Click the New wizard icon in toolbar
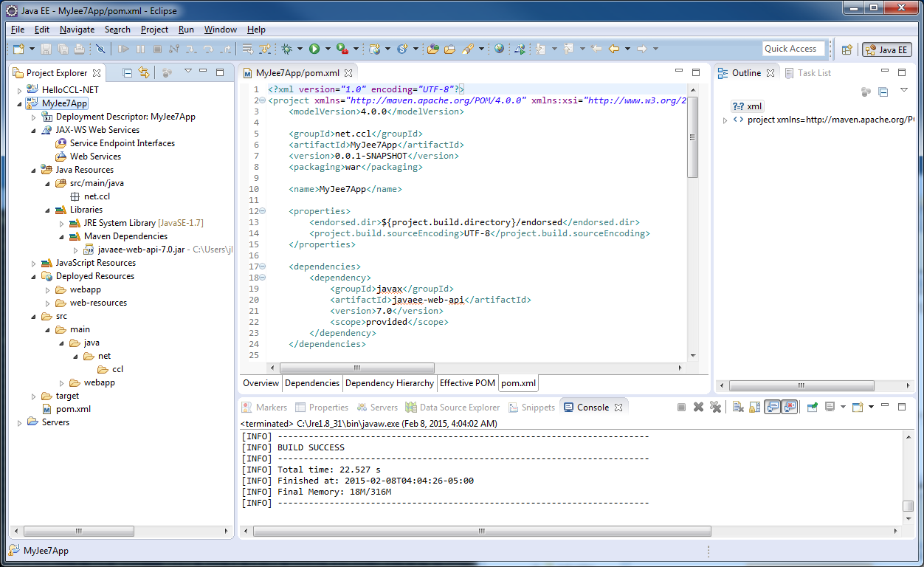 [18, 49]
